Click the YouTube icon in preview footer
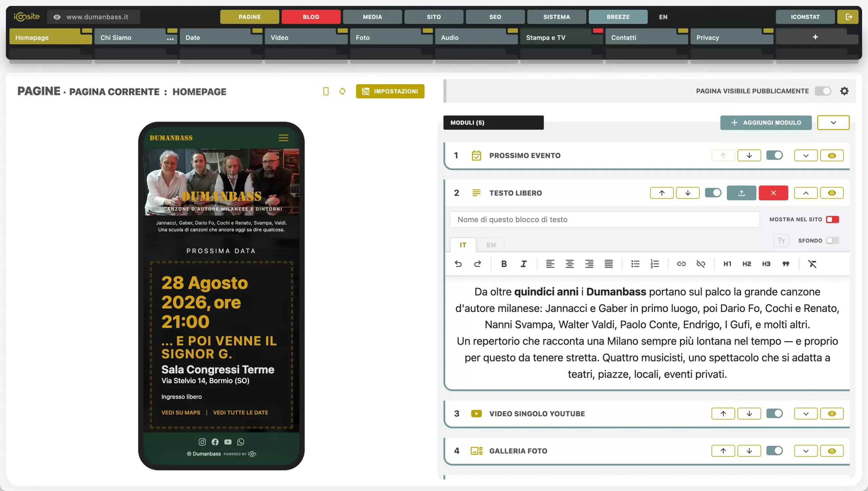The image size is (868, 491). [228, 442]
